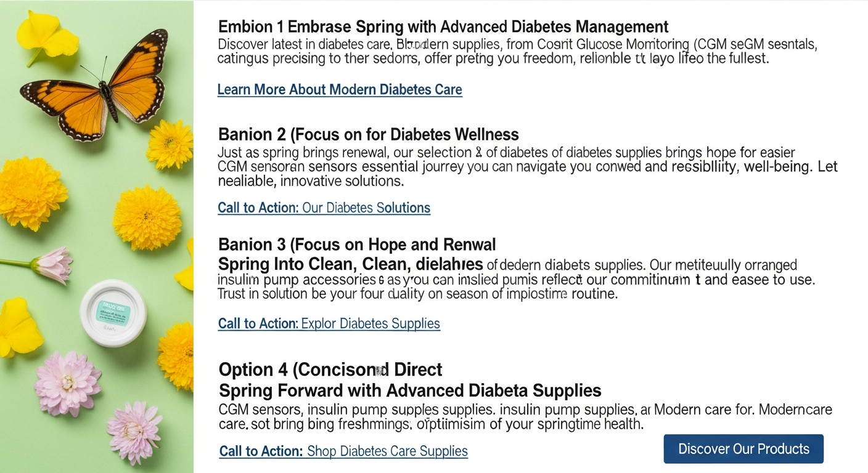Click the Diabetes Wellness section heading

coord(367,134)
